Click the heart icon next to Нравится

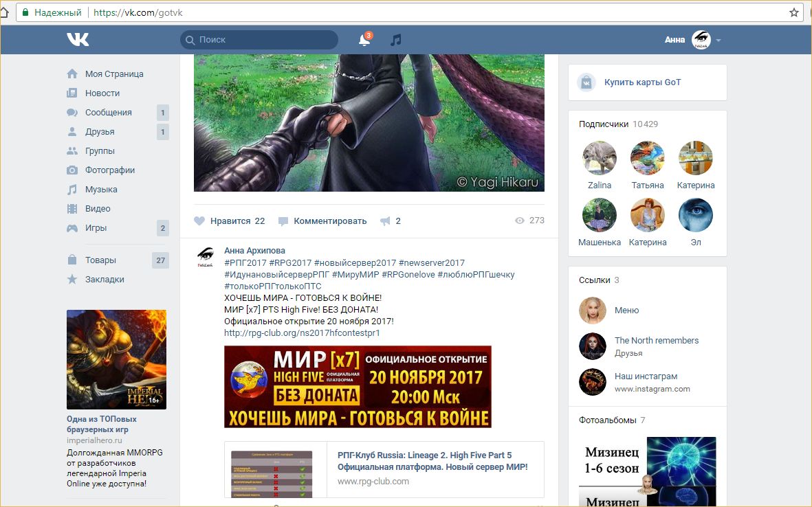tap(199, 221)
